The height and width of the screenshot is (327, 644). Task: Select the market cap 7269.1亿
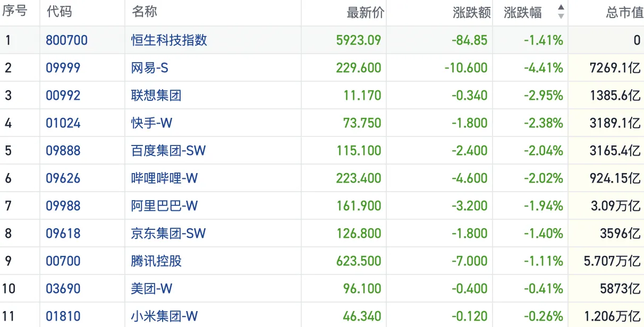tap(615, 68)
